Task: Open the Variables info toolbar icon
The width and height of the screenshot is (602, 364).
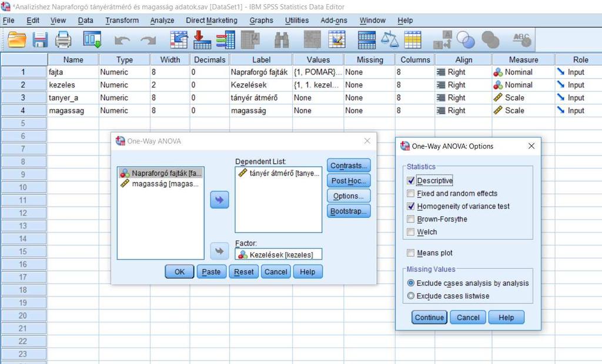Action: (225, 40)
